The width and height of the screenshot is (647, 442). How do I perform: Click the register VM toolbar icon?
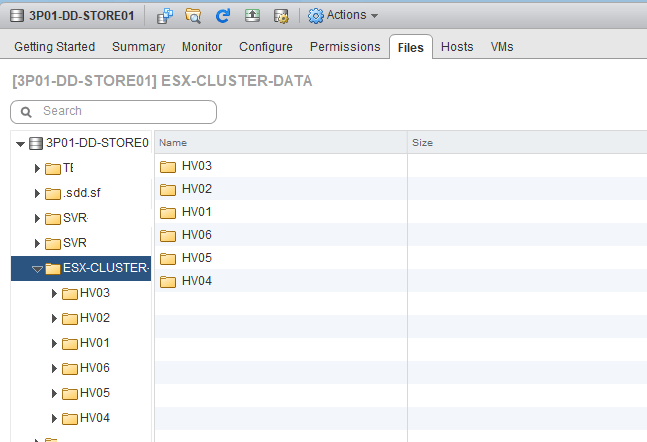tap(165, 15)
